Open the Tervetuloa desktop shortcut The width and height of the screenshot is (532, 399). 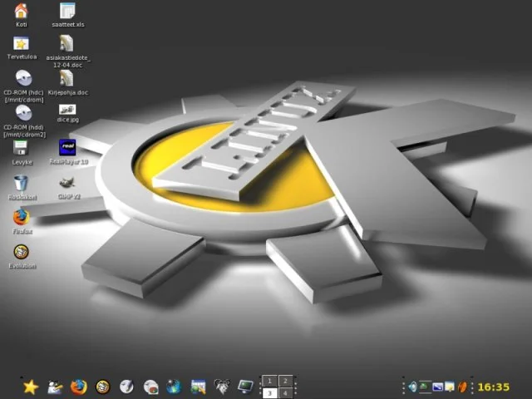coord(22,43)
